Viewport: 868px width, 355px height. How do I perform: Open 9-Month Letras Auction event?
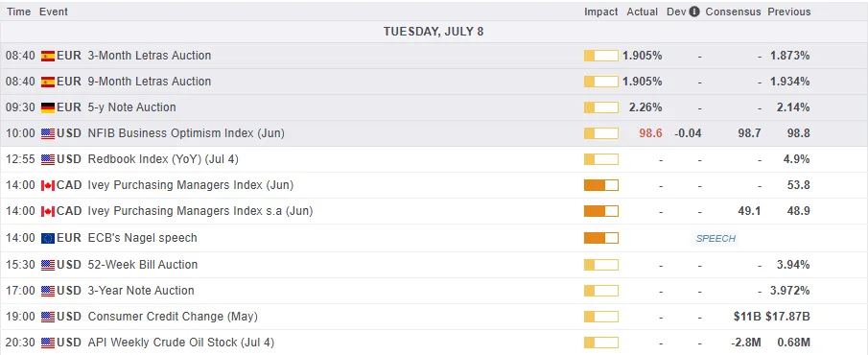click(x=150, y=82)
